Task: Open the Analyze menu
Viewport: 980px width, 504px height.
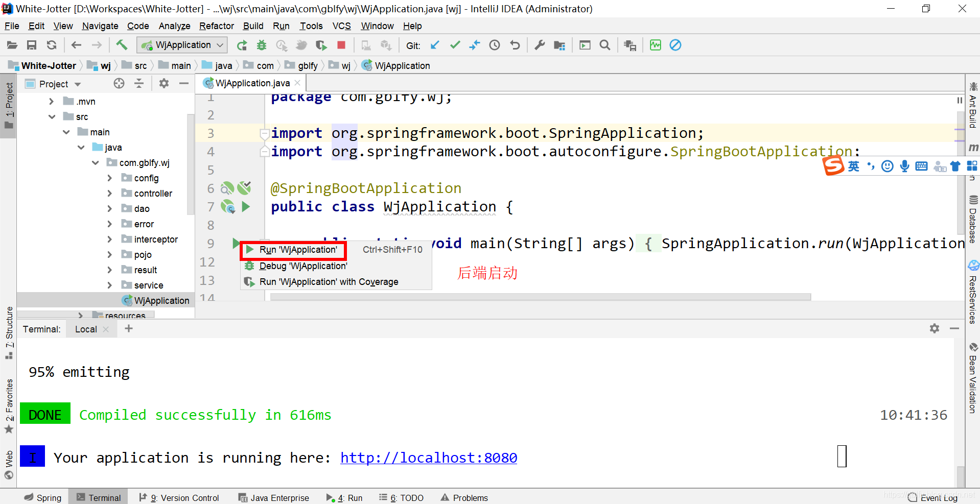Action: [174, 26]
